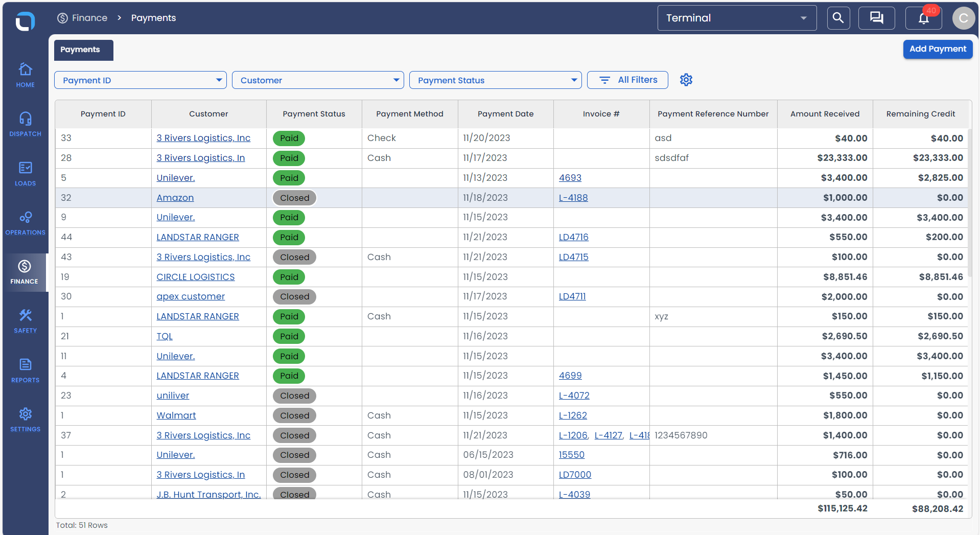The height and width of the screenshot is (535, 980).
Task: Open the Reports sidebar icon
Action: pos(25,370)
